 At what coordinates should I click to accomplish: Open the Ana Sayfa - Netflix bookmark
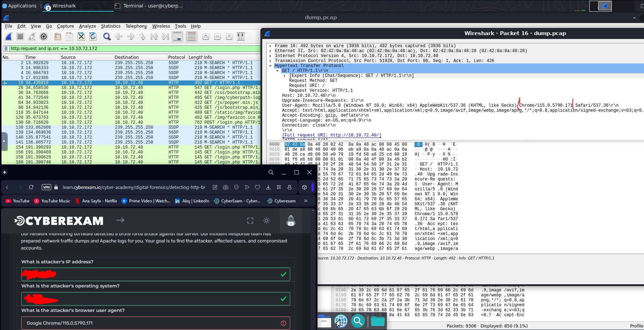96,201
